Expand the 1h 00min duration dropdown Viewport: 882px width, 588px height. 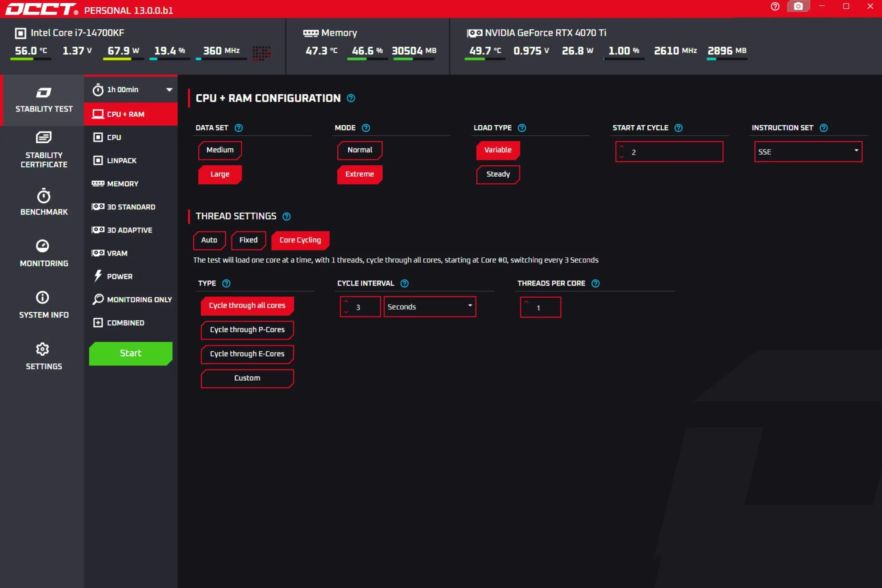click(131, 90)
